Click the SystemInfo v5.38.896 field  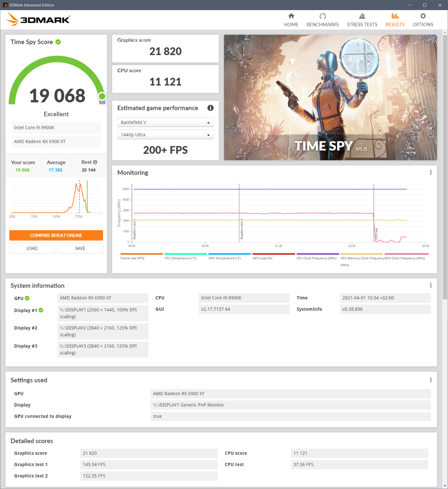pos(385,309)
